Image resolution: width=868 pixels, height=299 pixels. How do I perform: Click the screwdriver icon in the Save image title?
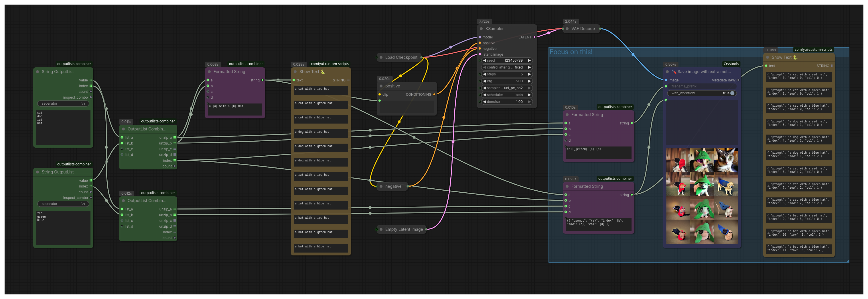point(674,72)
